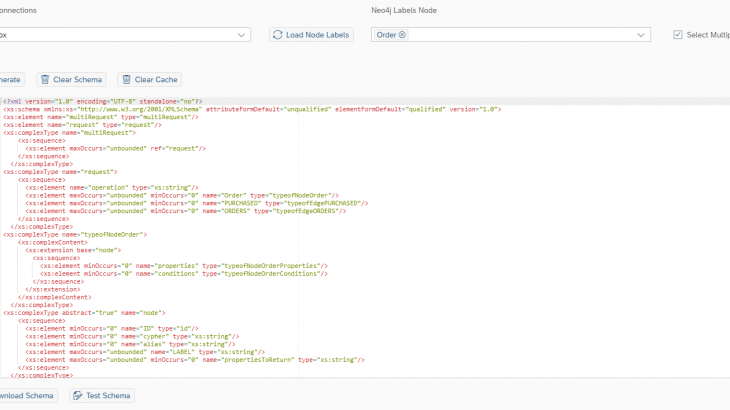Screen dimensions: 730x410
Task: Open the Neo4j Labels Node dropdown
Action: pyautogui.click(x=641, y=35)
